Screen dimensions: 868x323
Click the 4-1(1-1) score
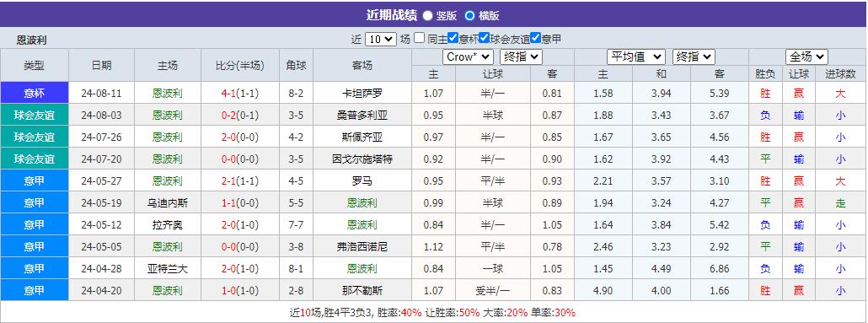pos(239,94)
